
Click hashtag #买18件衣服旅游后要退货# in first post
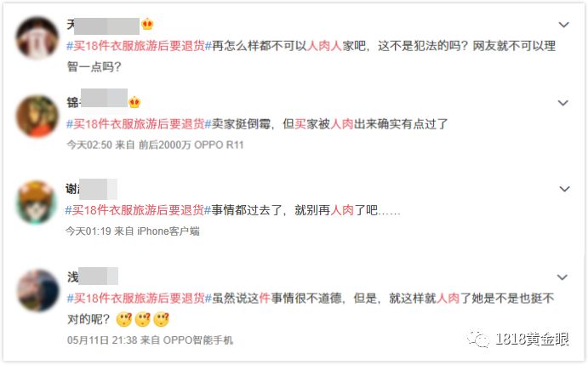pos(139,46)
